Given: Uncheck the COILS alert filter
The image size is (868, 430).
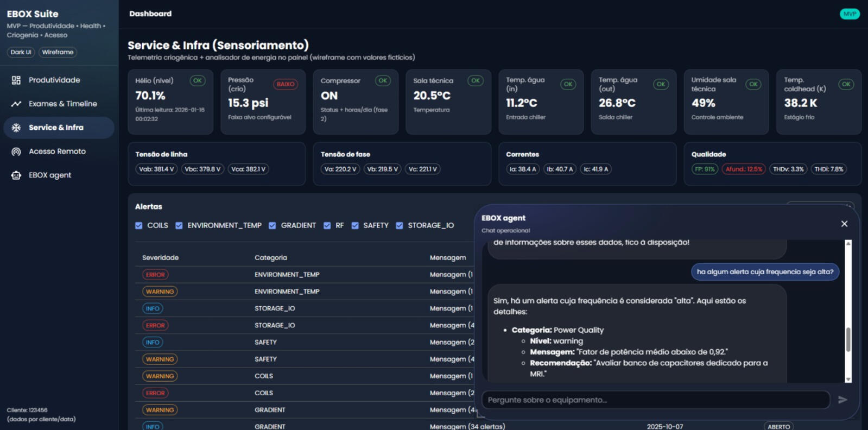Looking at the screenshot, I should pyautogui.click(x=139, y=225).
